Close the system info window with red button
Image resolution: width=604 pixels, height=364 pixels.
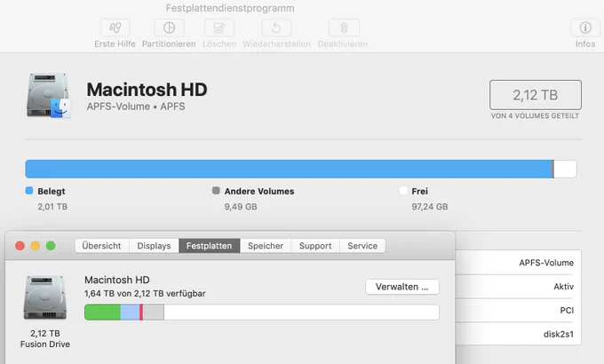pyautogui.click(x=20, y=246)
